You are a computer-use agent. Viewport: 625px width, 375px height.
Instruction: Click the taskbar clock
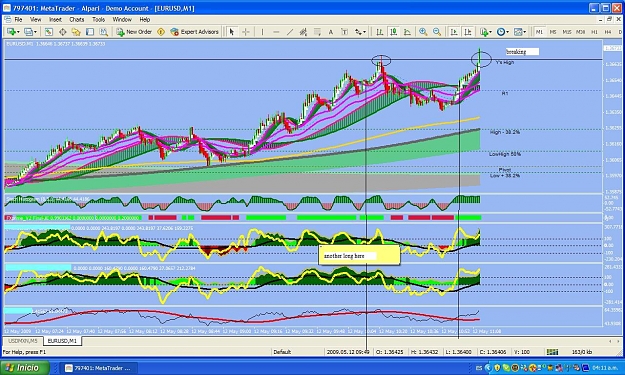606,368
